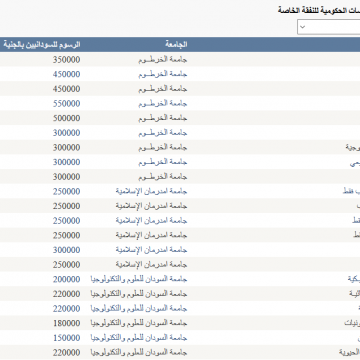
Task: Open the dropdown below the النفقة الخاصة heading
Action: [329, 27]
